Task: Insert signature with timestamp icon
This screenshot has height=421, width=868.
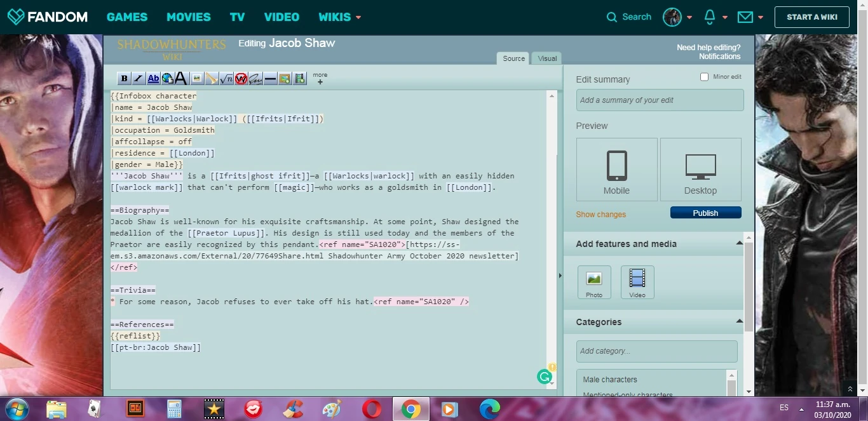Action: (x=255, y=79)
